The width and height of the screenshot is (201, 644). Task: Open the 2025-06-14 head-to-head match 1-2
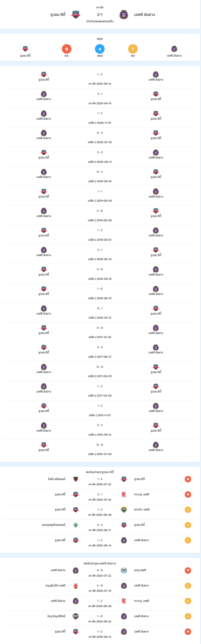(100, 79)
